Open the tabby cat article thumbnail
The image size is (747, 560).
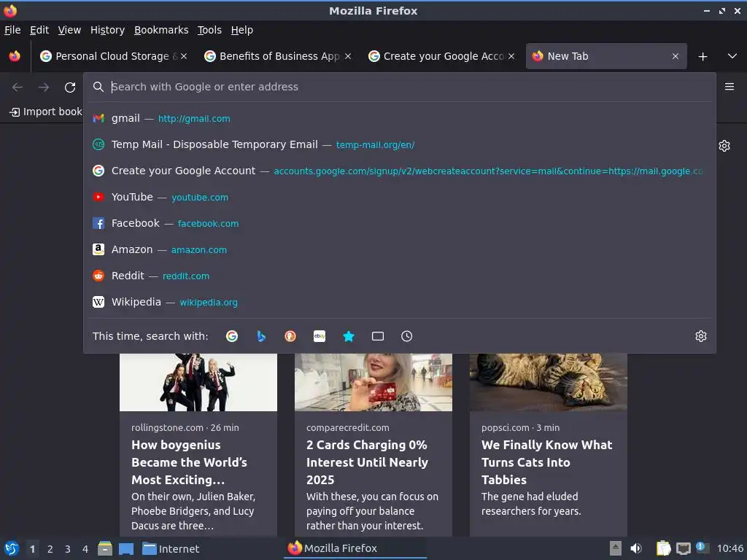click(x=549, y=382)
